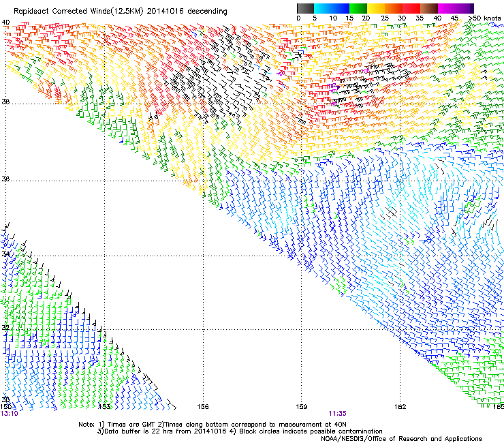The width and height of the screenshot is (504, 443).
Task: Click the brown 35-40 knots legend swatch
Action: point(429,8)
